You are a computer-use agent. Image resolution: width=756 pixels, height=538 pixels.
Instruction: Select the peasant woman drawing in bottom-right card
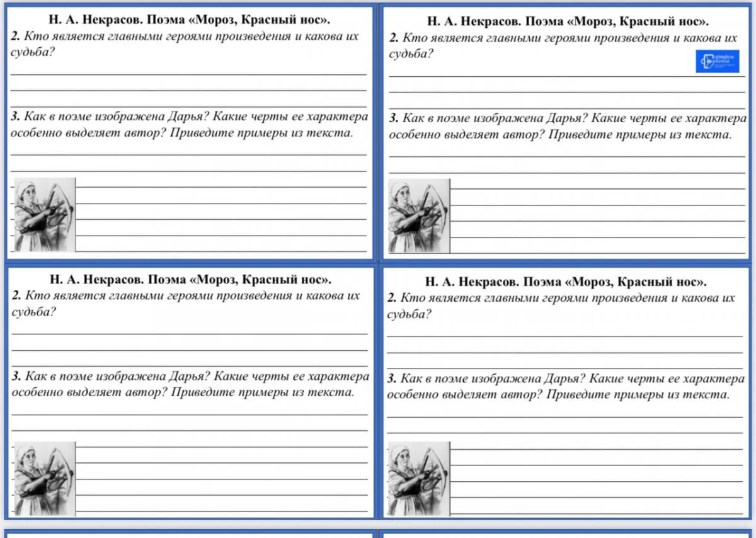pyautogui.click(x=418, y=478)
